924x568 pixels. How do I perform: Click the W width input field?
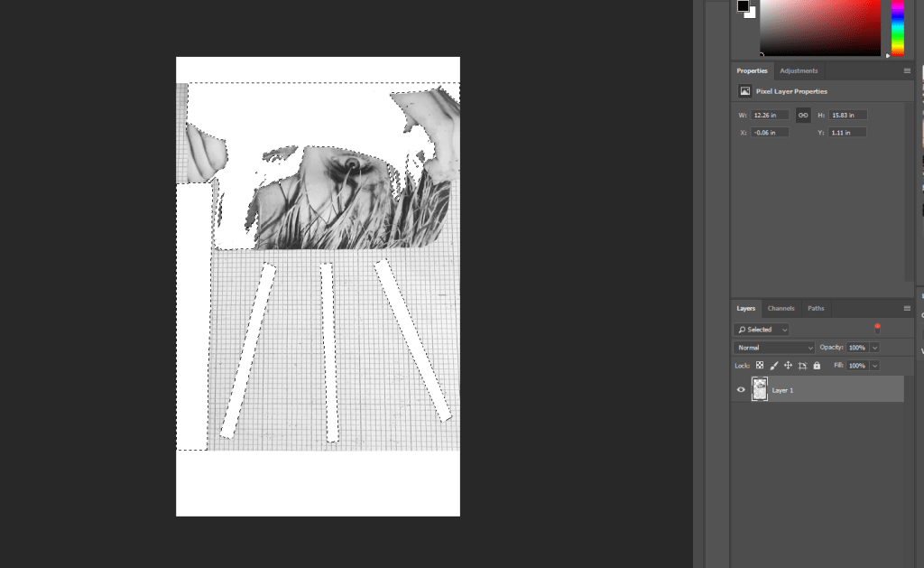pos(770,116)
